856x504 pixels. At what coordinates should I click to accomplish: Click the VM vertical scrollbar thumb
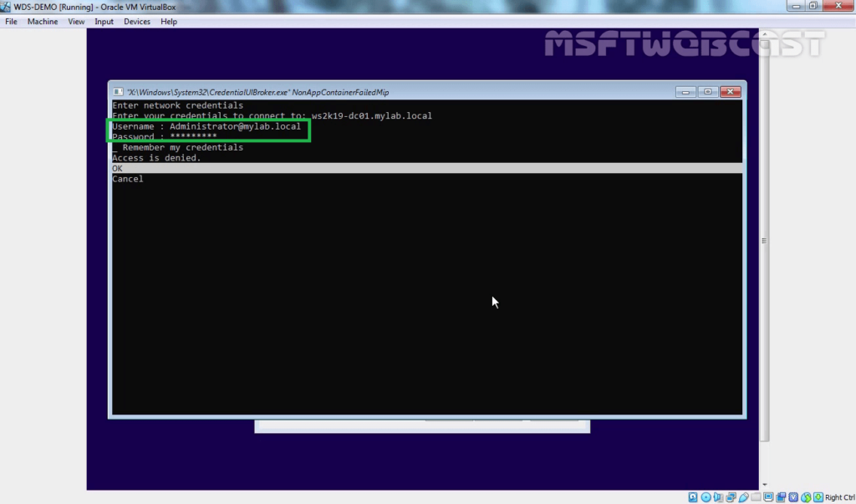point(764,240)
